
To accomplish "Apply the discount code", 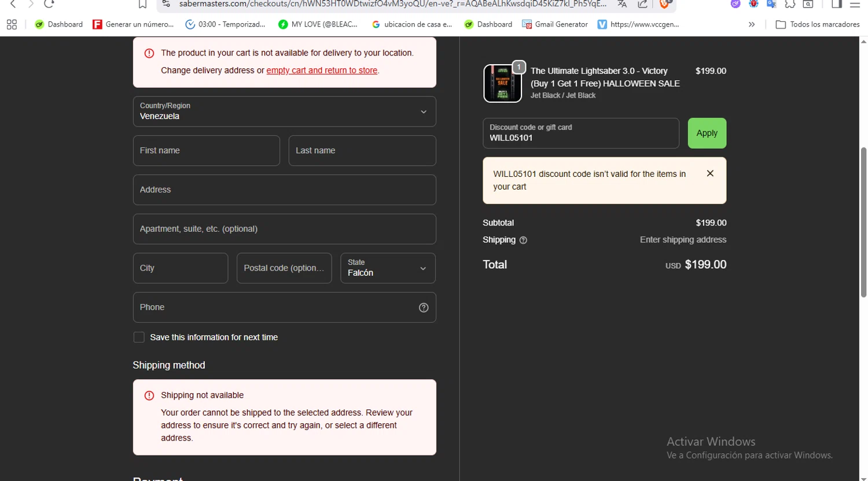I will [707, 134].
